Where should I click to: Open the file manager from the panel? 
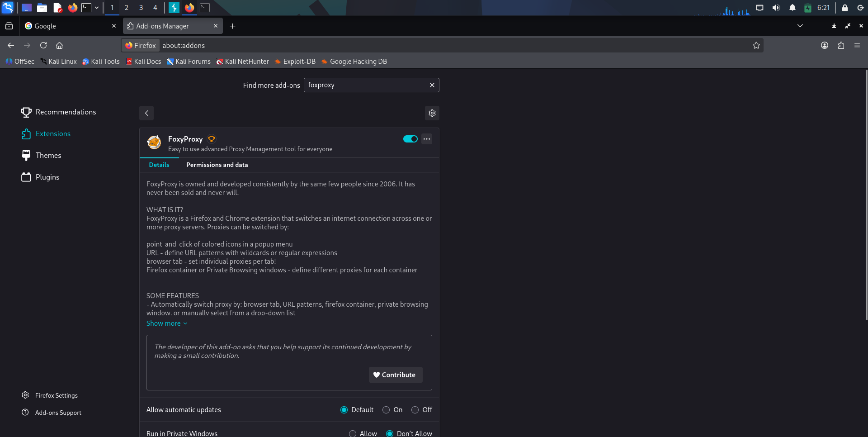pos(42,8)
